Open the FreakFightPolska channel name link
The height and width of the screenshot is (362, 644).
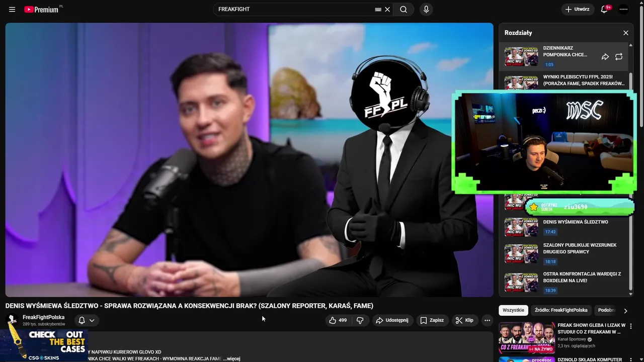click(x=43, y=317)
